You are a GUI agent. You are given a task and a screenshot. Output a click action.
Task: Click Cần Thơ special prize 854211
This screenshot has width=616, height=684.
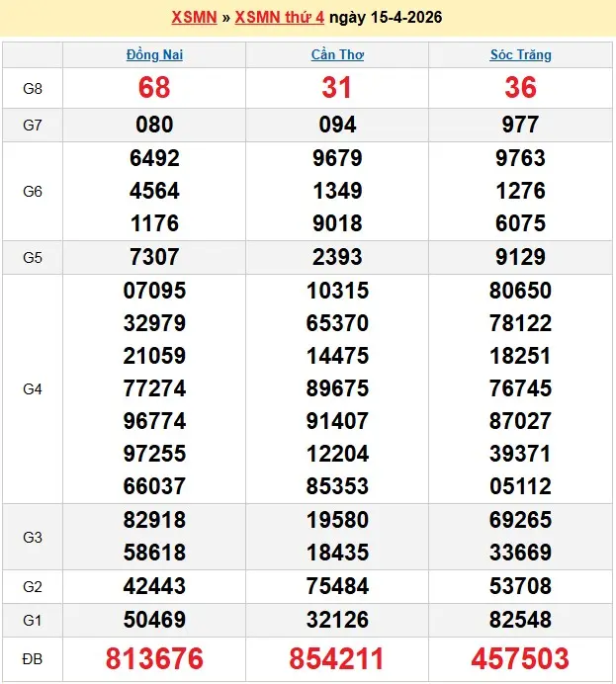click(x=337, y=659)
